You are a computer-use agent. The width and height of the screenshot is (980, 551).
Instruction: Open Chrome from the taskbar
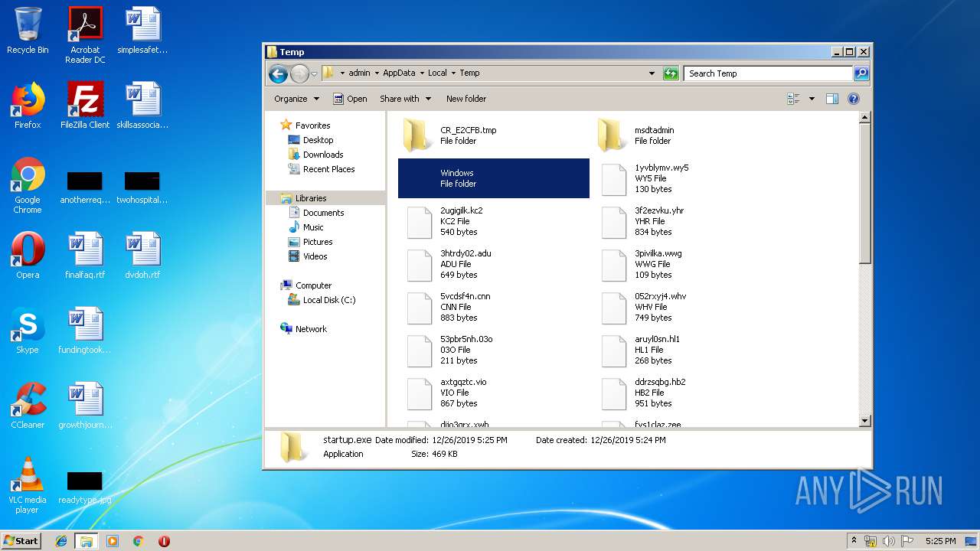click(x=138, y=541)
